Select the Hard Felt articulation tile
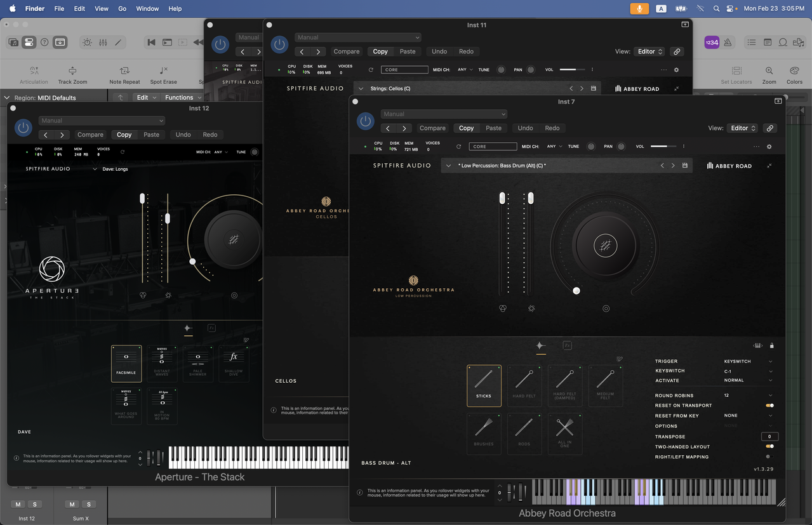 [524, 385]
